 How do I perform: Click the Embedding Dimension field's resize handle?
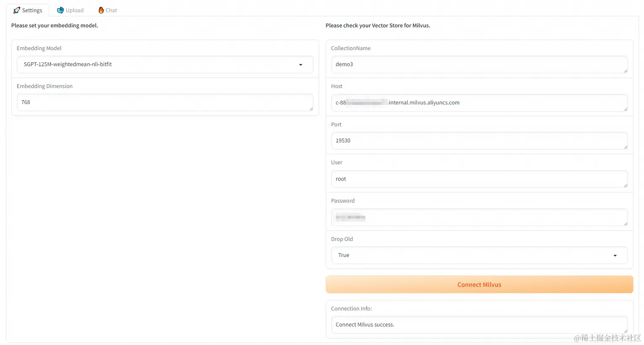pos(311,109)
